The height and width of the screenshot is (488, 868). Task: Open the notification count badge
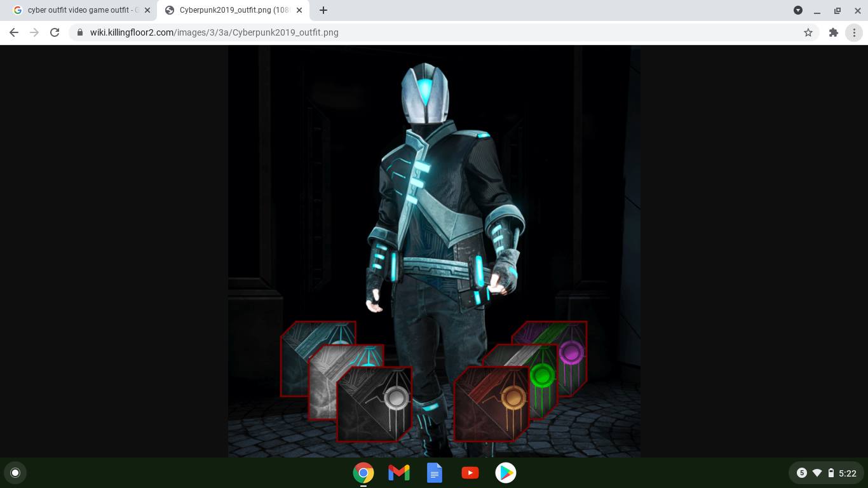[802, 473]
